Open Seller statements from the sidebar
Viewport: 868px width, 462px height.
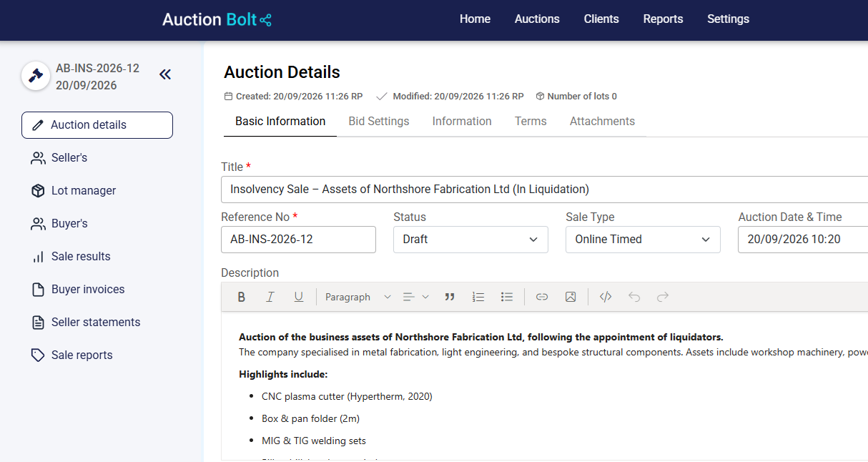[x=97, y=323]
